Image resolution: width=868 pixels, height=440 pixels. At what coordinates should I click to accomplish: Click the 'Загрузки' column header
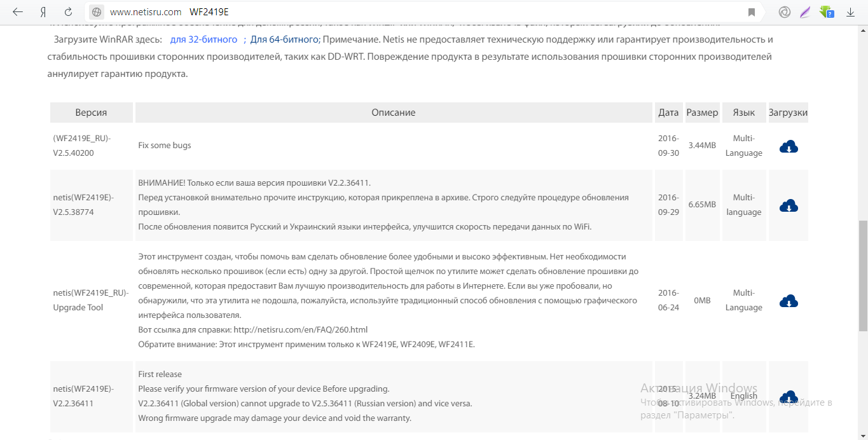pyautogui.click(x=788, y=113)
